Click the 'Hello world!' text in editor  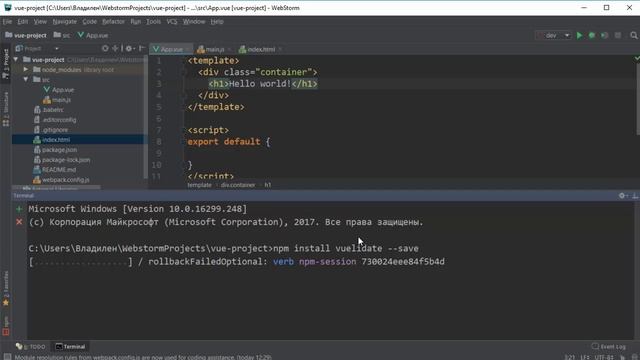click(260, 84)
